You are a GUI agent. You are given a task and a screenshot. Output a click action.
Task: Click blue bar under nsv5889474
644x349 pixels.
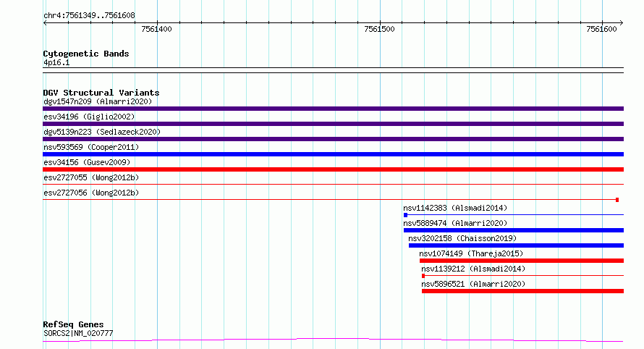[x=514, y=230]
